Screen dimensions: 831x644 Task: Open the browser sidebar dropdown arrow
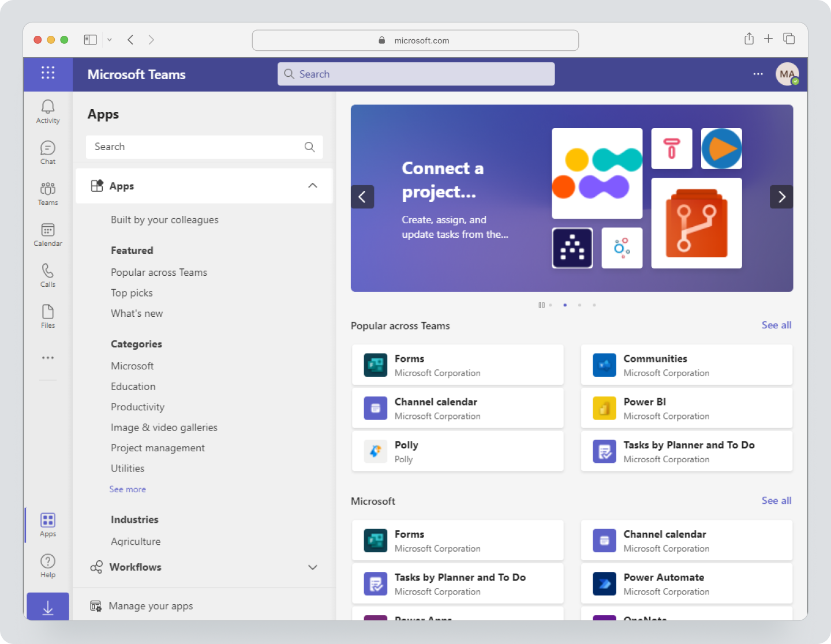[109, 39]
